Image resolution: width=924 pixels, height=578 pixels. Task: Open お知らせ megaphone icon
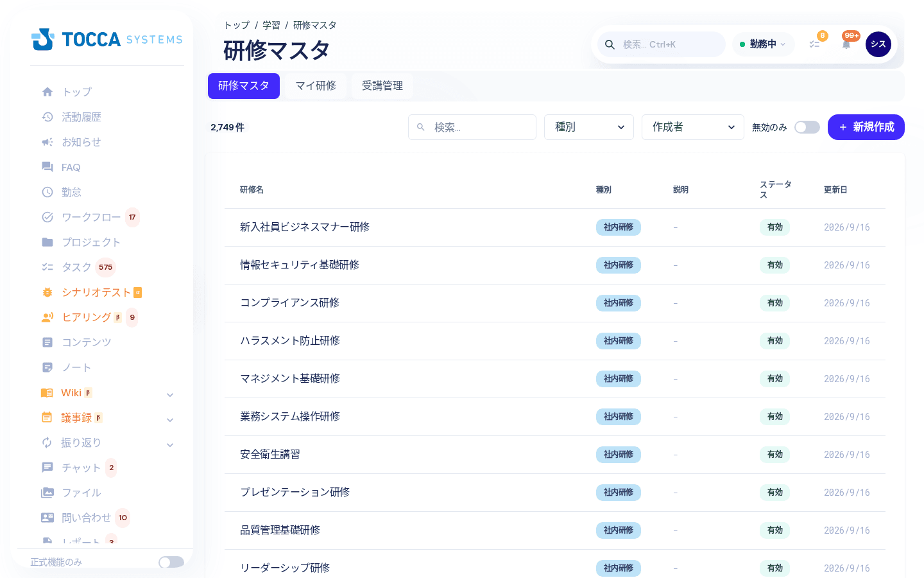tap(47, 142)
